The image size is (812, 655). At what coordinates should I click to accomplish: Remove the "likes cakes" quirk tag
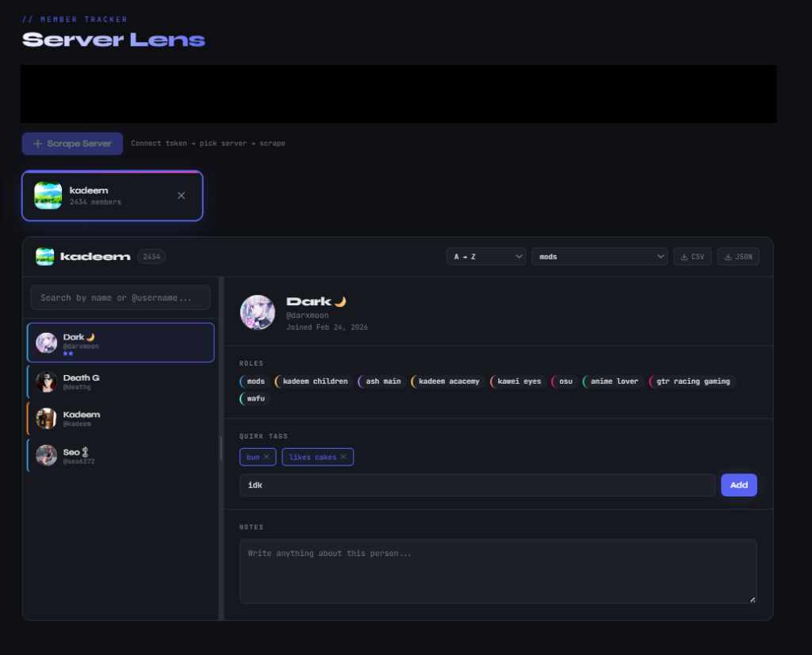343,457
